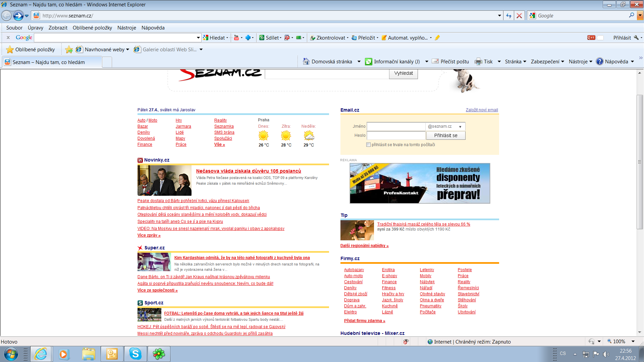Click the Přihlásit se button
This screenshot has height=362, width=644.
click(445, 135)
